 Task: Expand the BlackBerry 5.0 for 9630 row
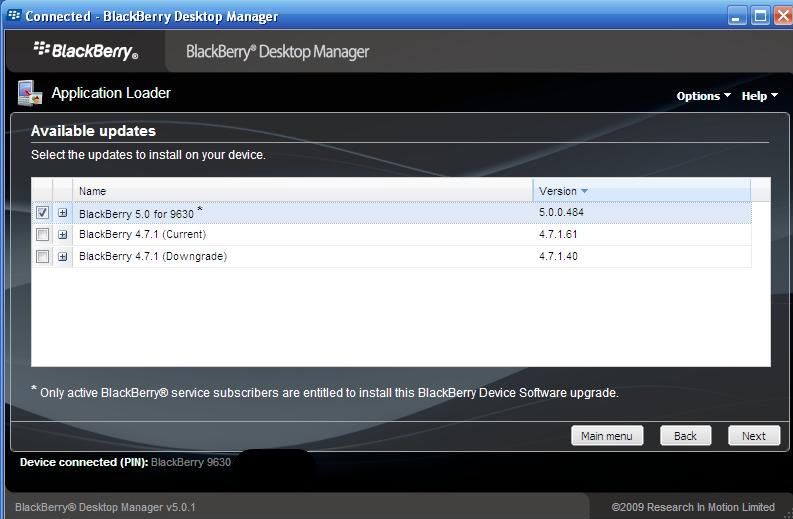click(x=62, y=213)
